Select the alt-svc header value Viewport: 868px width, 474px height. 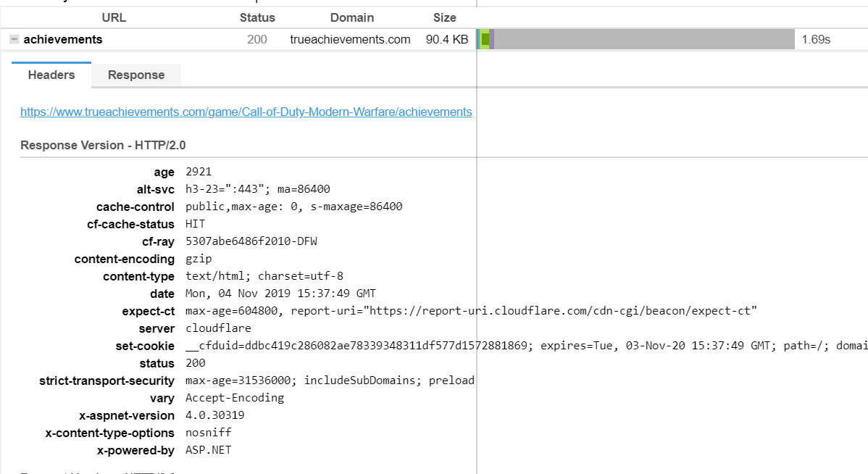pos(258,189)
